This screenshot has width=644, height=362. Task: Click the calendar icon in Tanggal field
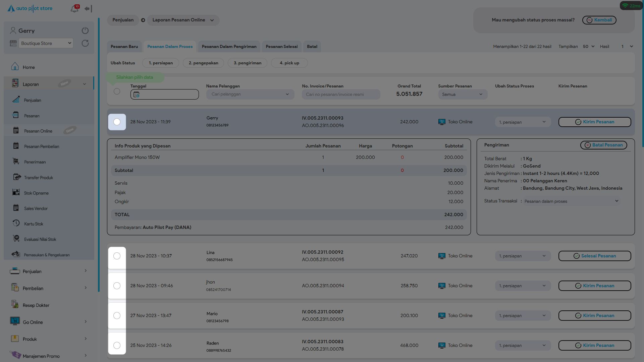(136, 95)
